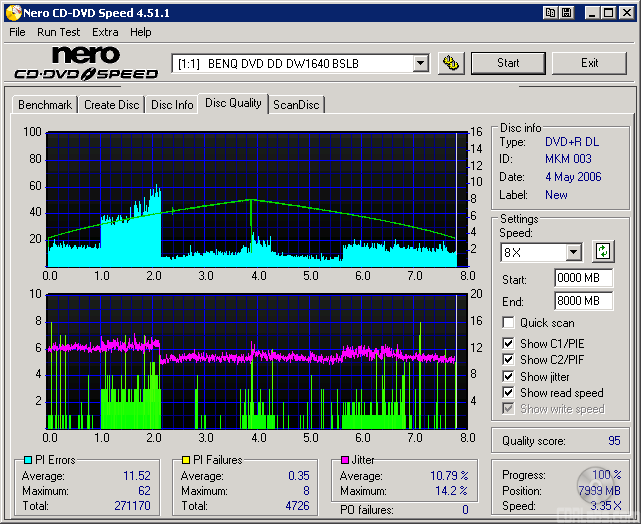Uncheck Show C1/PIE option
The height and width of the screenshot is (524, 641).
[509, 344]
